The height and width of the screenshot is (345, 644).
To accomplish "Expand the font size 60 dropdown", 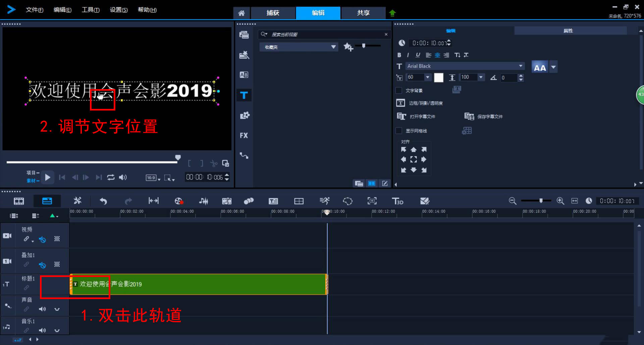I will [x=427, y=77].
